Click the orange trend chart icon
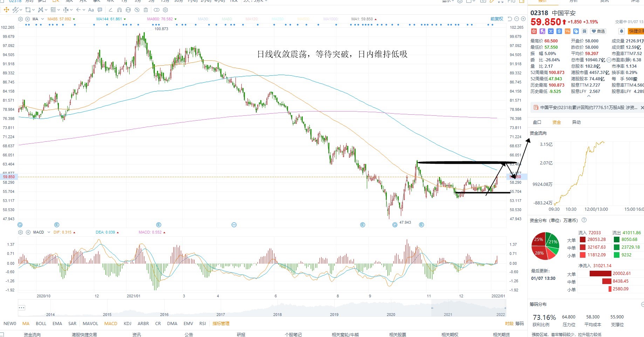The width and height of the screenshot is (644, 337). [x=568, y=31]
